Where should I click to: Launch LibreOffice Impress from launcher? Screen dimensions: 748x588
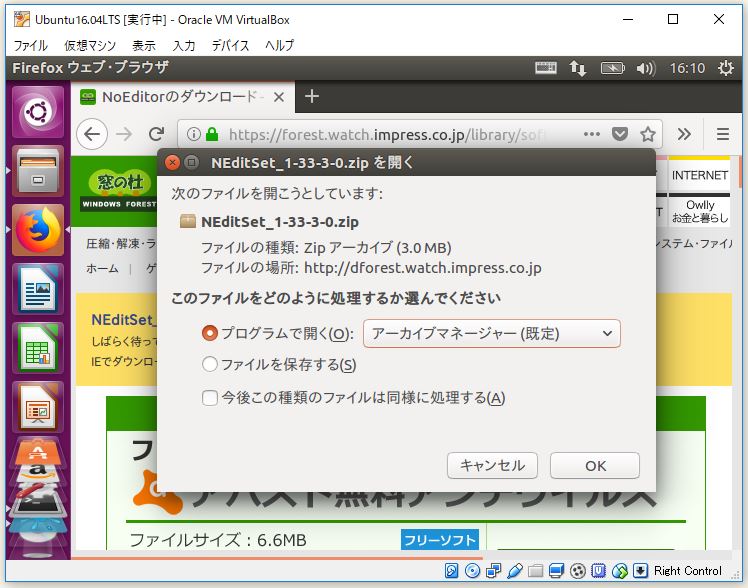38,407
